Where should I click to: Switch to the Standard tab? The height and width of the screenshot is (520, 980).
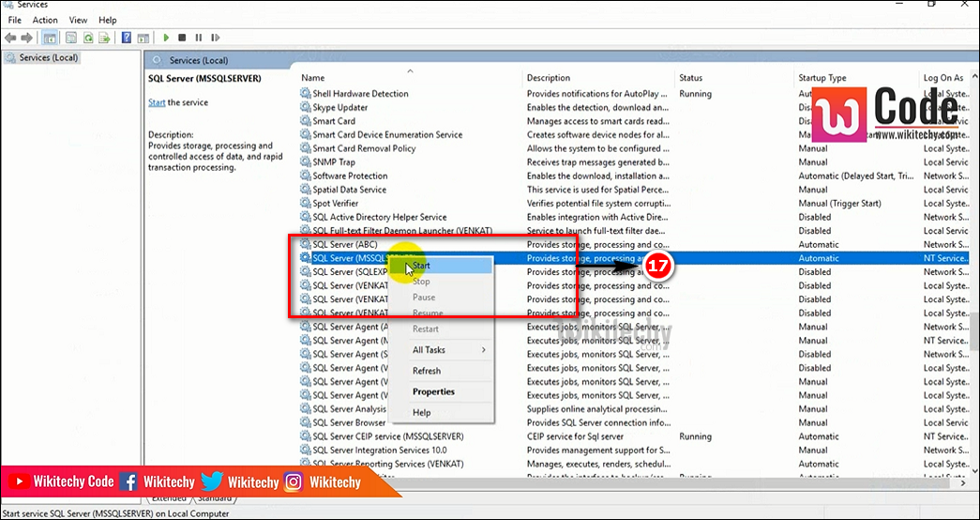click(216, 498)
